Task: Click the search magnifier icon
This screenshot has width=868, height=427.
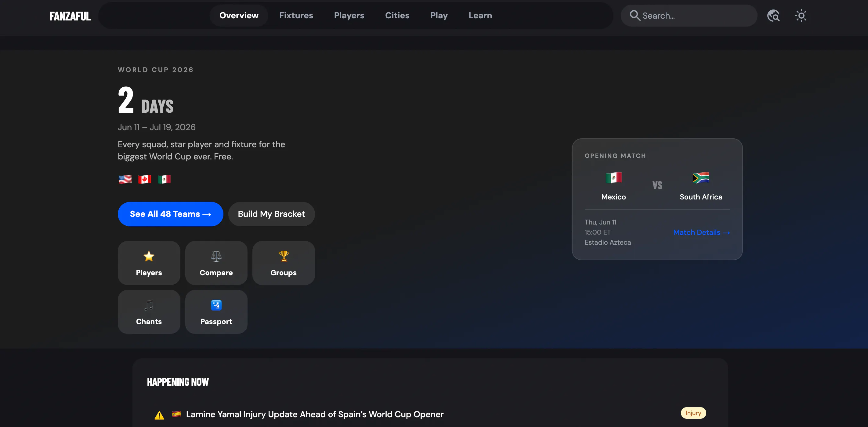Action: pyautogui.click(x=635, y=16)
